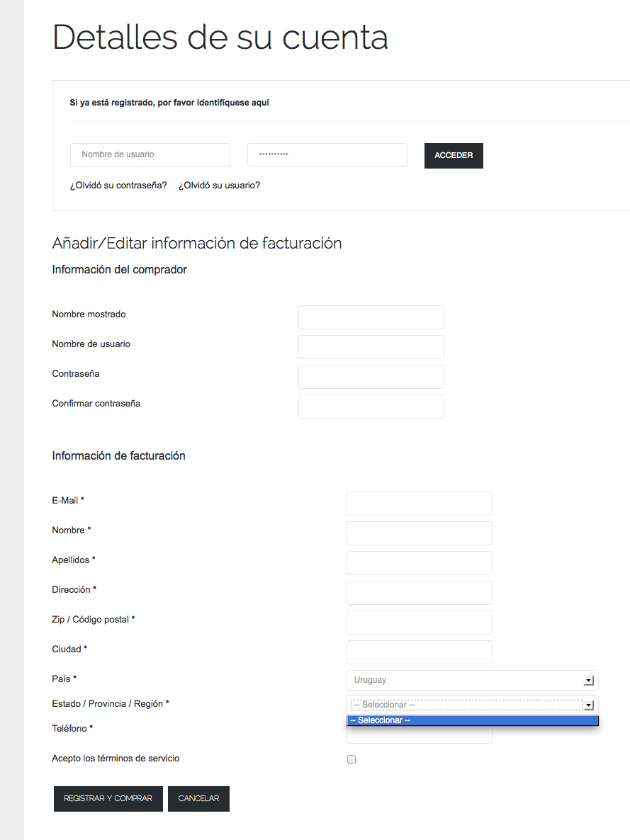Viewport: 630px width, 840px height.
Task: Check Acepto los términos de servicio
Action: coord(351,759)
